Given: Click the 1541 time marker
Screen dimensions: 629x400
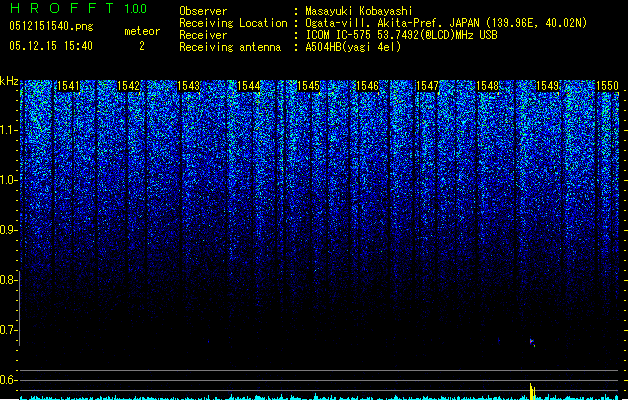Looking at the screenshot, I should point(68,86).
